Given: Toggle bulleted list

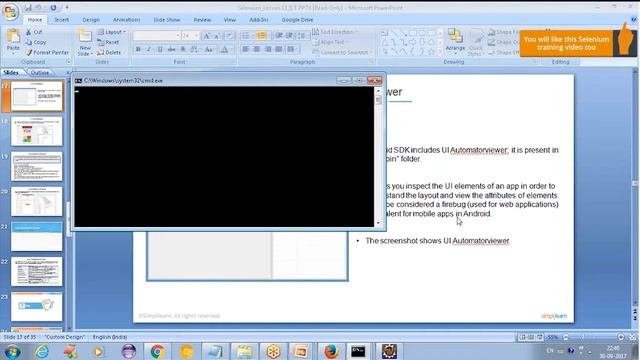Looking at the screenshot, I should click(x=247, y=36).
